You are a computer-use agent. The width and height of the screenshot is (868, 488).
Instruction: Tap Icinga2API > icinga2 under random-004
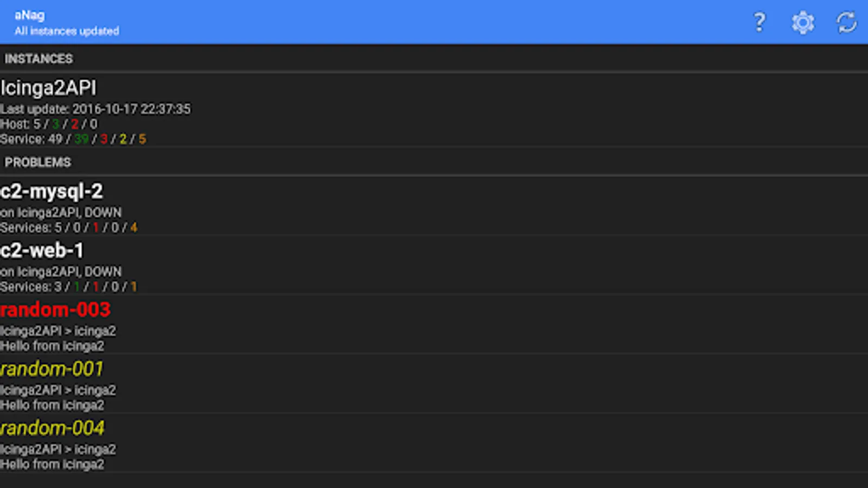click(58, 450)
